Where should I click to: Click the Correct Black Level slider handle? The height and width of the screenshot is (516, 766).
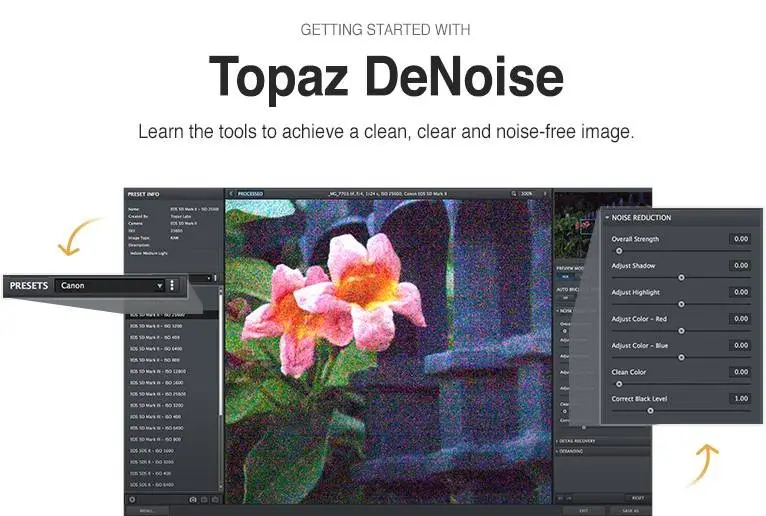[650, 410]
